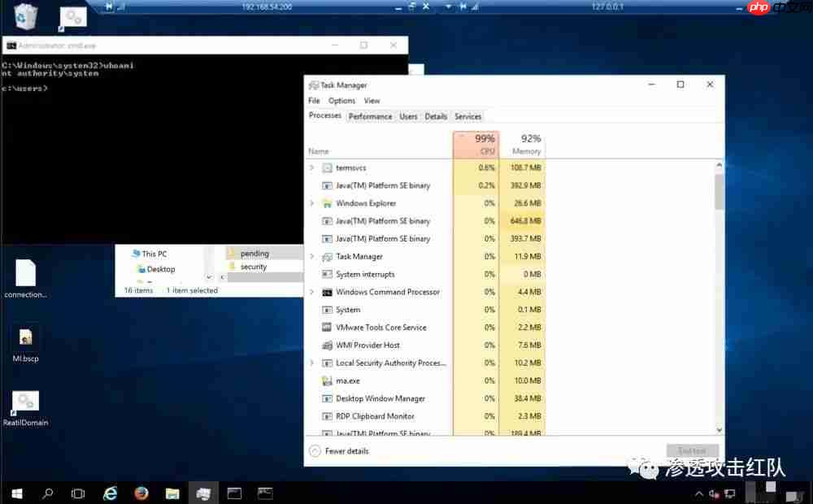
Task: Switch to the Users tab
Action: tap(408, 117)
